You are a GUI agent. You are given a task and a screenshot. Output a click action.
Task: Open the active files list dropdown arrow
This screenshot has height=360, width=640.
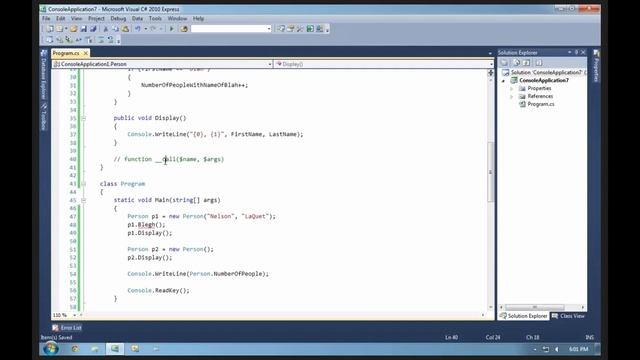[490, 53]
